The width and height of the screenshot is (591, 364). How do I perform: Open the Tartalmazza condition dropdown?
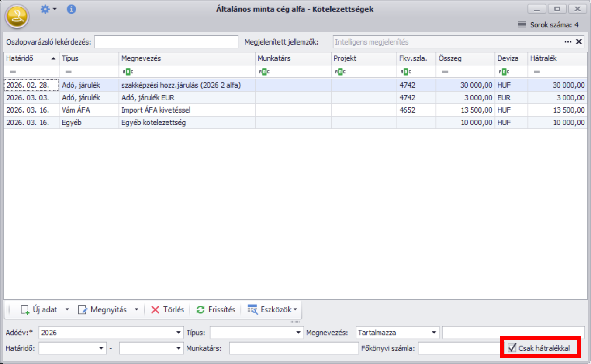click(434, 333)
